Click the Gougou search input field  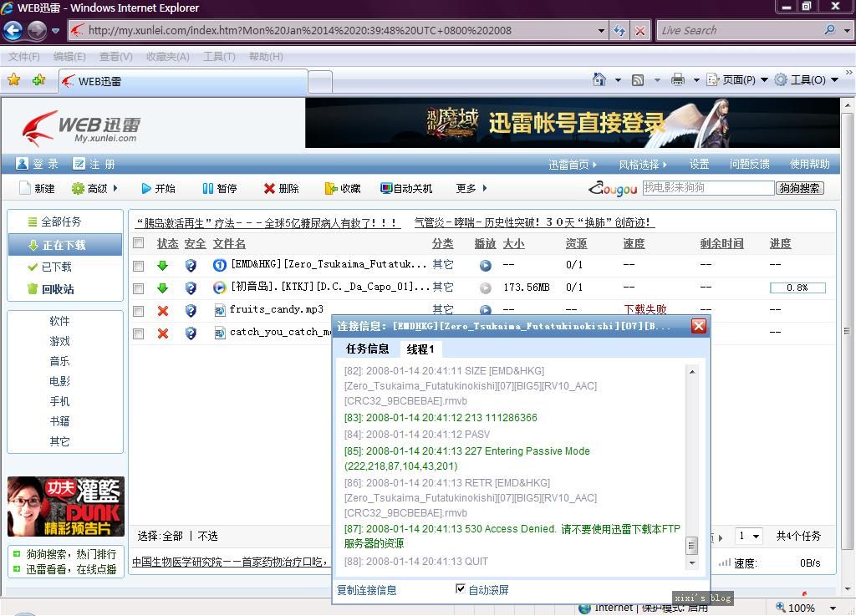(708, 188)
